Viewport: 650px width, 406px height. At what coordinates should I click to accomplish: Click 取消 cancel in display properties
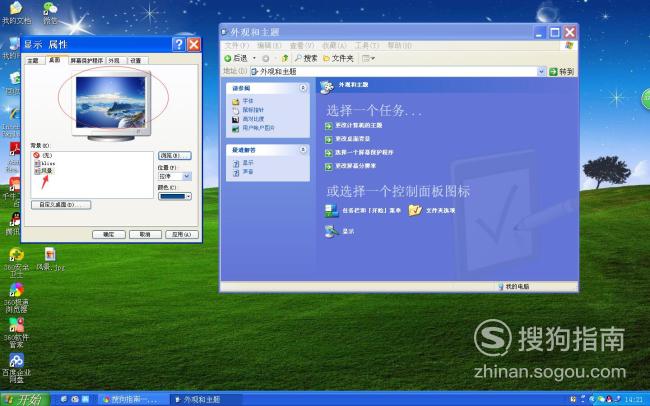click(x=145, y=235)
